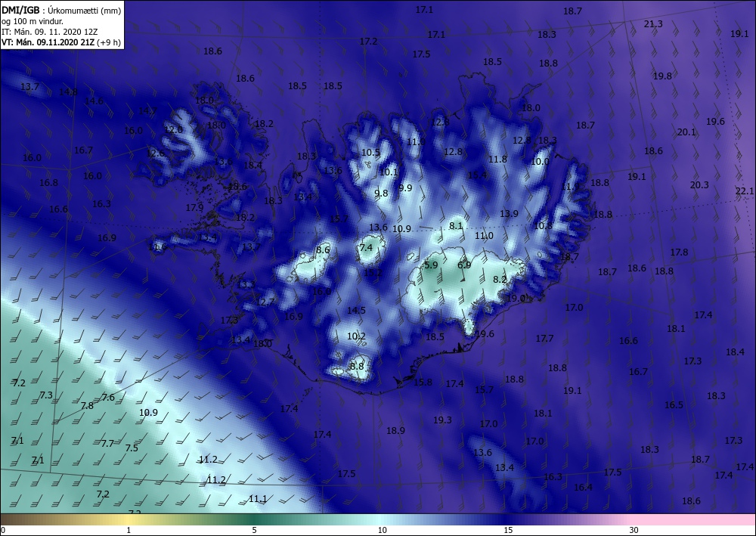Click the 16.8 value label
The height and width of the screenshot is (536, 756).
[x=48, y=183]
